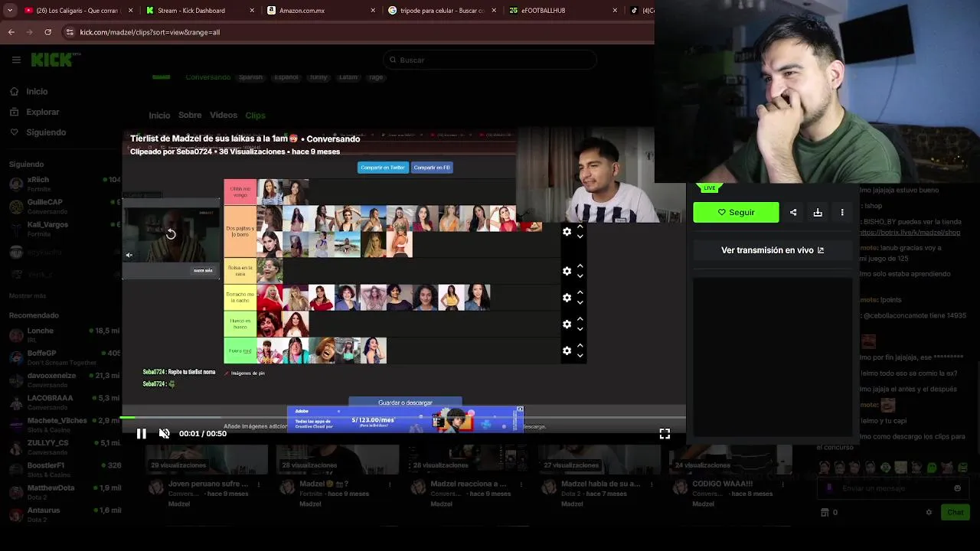Viewport: 980px width, 551px height.
Task: Close the Amazon.com.mx tab
Action: point(373,11)
